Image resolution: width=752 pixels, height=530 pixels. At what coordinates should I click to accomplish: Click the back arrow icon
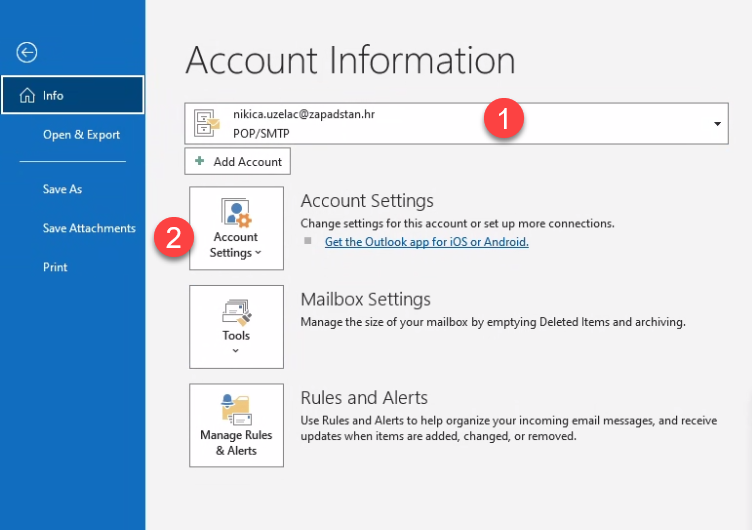tap(26, 52)
